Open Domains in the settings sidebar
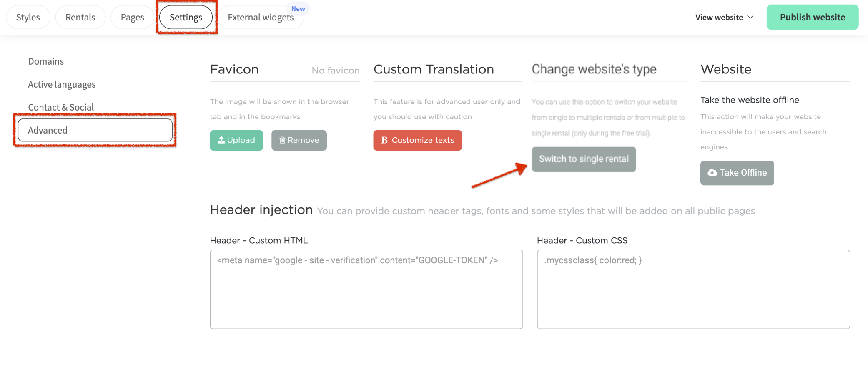Screen dimensions: 868x373 pos(46,61)
